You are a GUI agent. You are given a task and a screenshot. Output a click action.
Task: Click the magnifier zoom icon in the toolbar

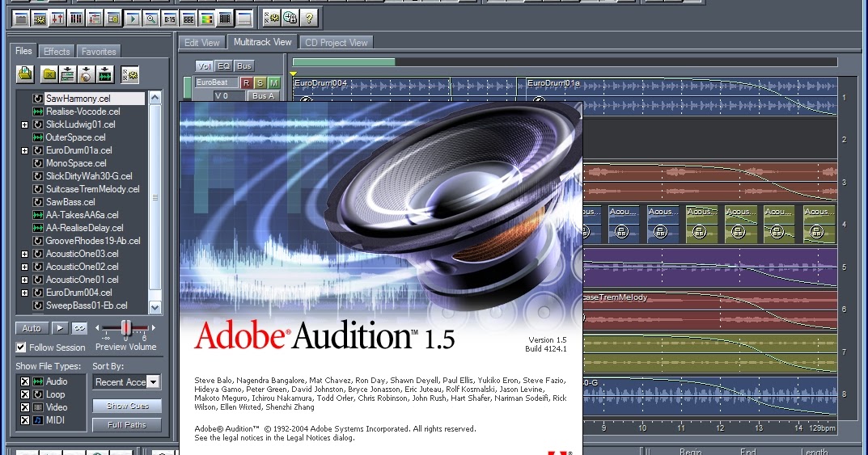click(150, 19)
